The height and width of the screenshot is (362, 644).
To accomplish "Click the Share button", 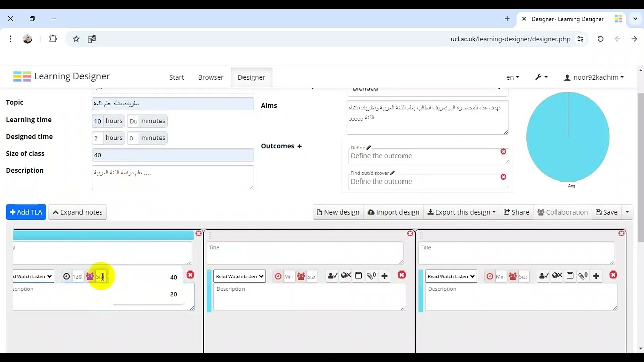I will (x=516, y=212).
